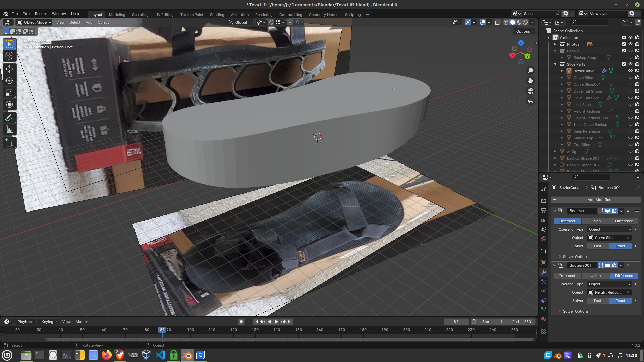Set Boolean.001 solver to Fast
The height and width of the screenshot is (362, 644).
click(x=597, y=301)
